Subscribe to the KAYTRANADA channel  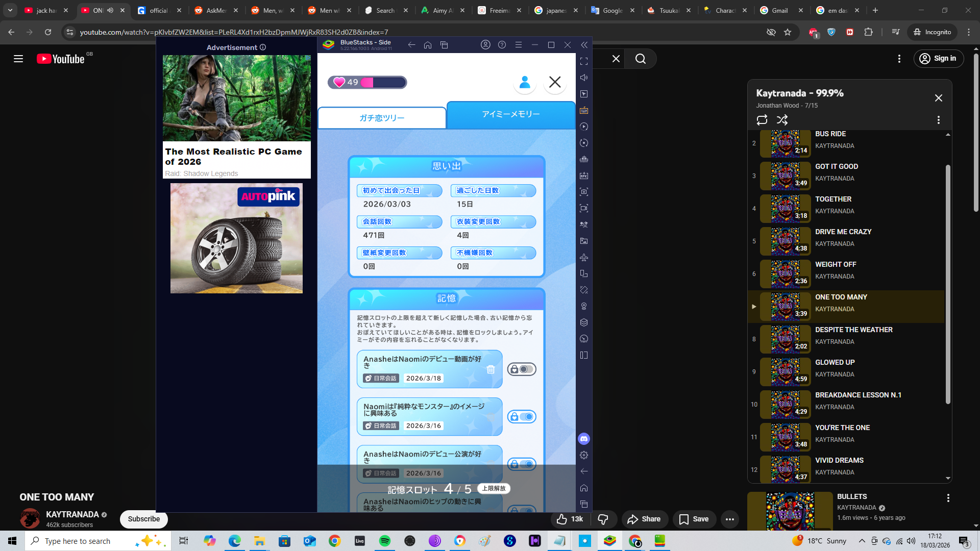point(143,519)
